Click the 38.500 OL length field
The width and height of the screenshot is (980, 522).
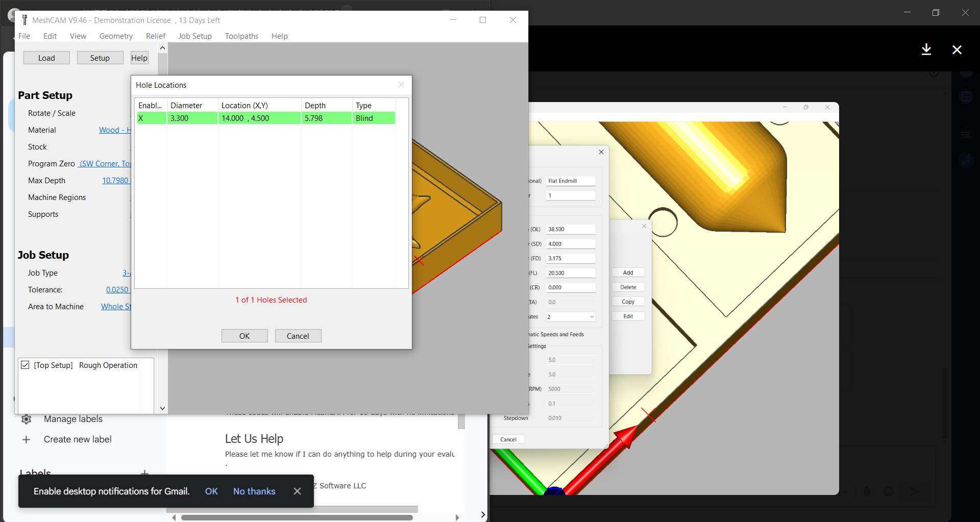(571, 229)
